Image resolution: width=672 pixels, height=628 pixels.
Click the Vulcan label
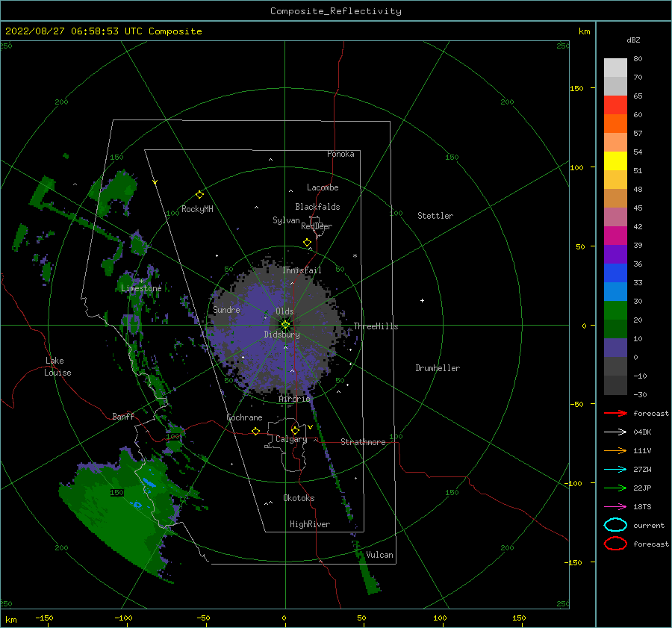coord(379,555)
